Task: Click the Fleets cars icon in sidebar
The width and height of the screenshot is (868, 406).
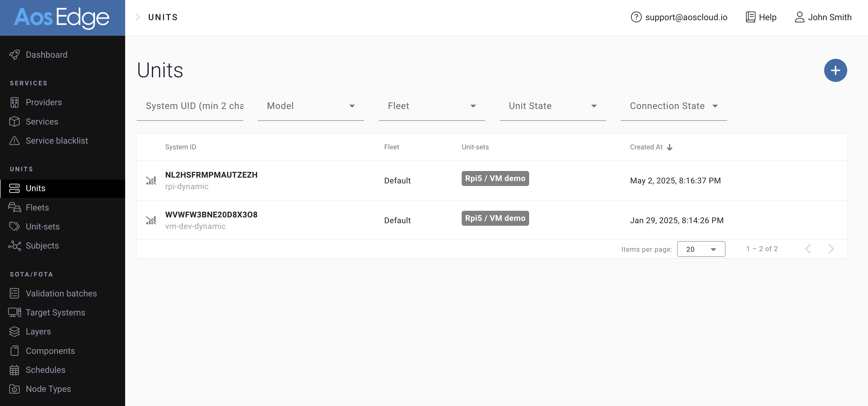Action: point(14,207)
